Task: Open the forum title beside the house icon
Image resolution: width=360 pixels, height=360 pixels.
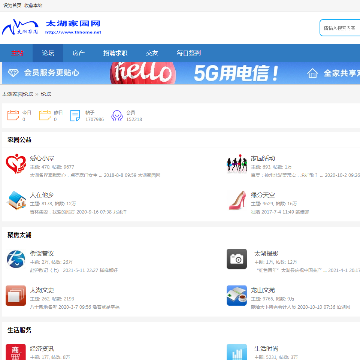Action: click(x=42, y=195)
